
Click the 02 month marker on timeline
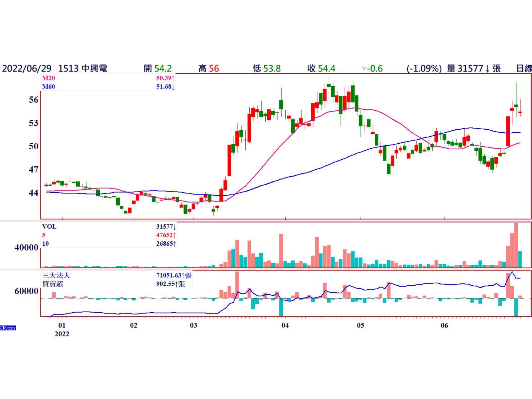pos(133,325)
